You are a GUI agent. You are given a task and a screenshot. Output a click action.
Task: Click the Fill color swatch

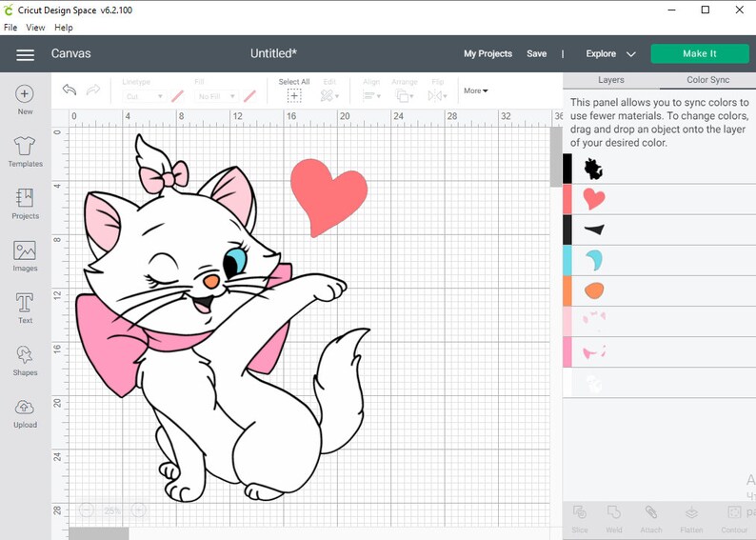click(249, 96)
